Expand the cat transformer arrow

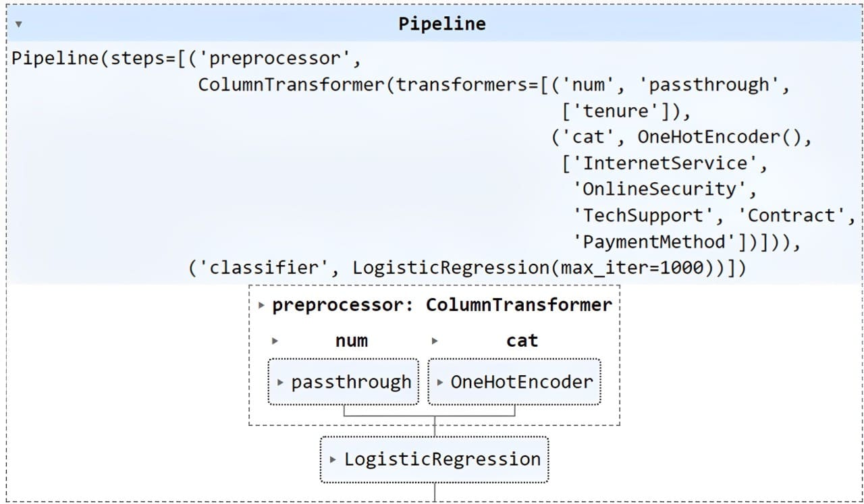point(435,341)
